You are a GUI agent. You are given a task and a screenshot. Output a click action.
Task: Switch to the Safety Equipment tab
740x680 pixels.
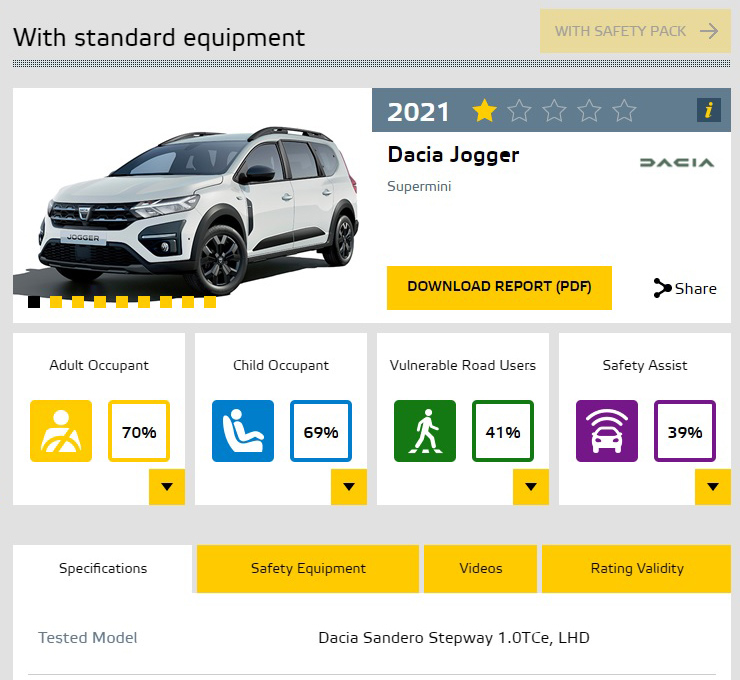click(x=308, y=568)
